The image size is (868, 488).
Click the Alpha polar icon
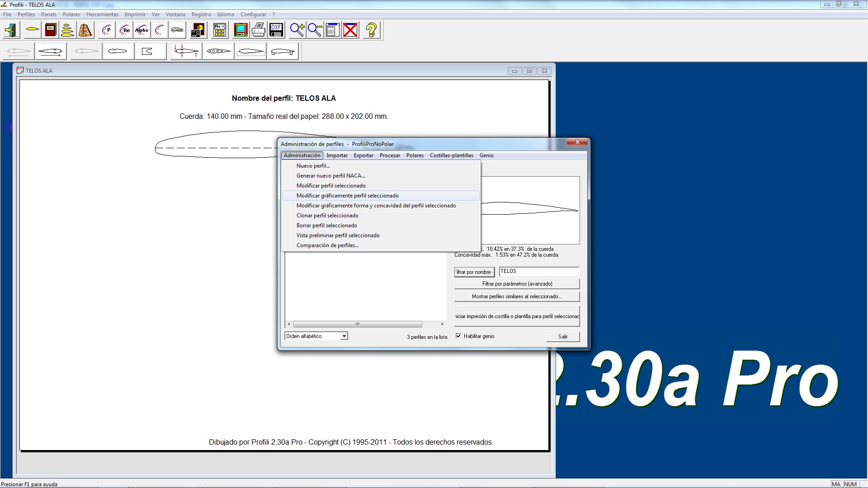(142, 30)
